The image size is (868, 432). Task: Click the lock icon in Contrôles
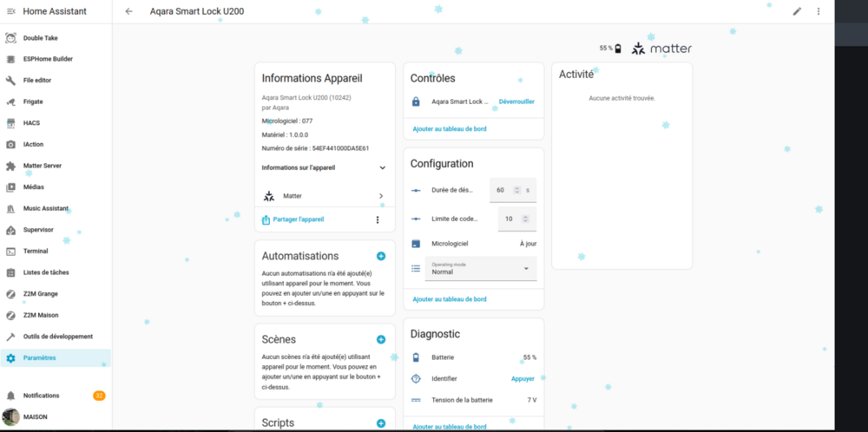[x=417, y=101]
